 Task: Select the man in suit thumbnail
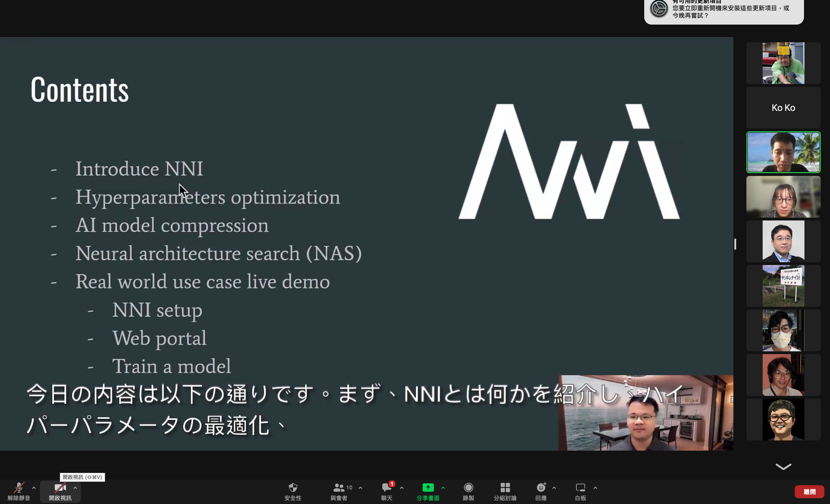point(784,241)
